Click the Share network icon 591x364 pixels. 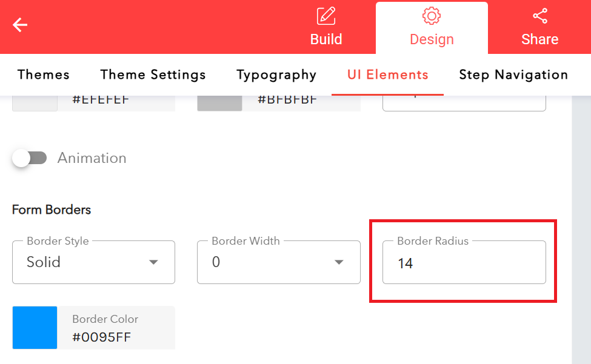pos(539,15)
